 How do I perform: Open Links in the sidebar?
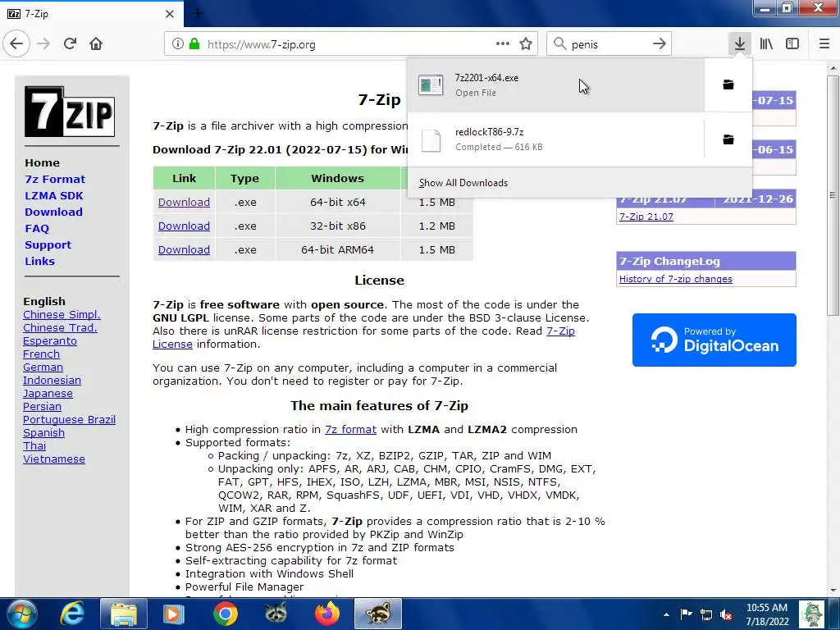pos(39,262)
